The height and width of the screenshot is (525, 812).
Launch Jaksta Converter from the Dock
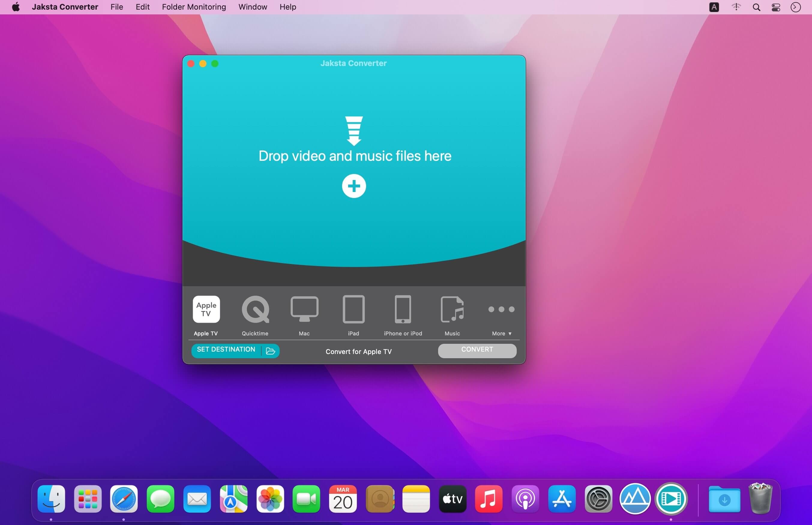point(671,499)
